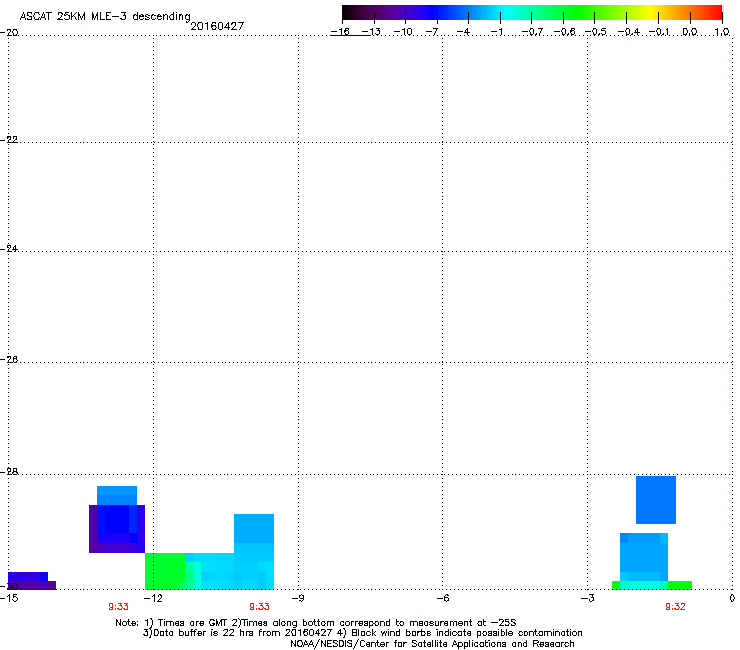Click the NOAA/NESDIS credit line
The width and height of the screenshot is (740, 650).
pos(432,644)
